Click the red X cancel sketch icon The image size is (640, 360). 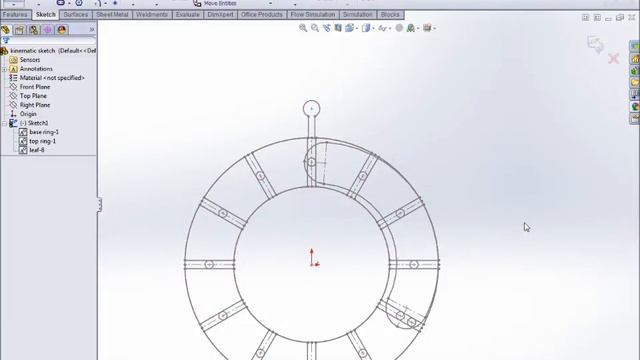click(x=613, y=59)
